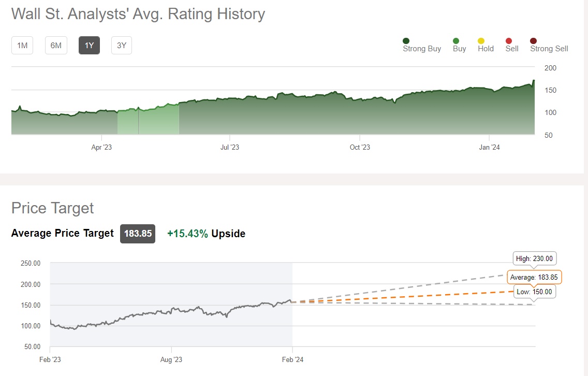Click the Strong Sell legend label

pos(549,49)
